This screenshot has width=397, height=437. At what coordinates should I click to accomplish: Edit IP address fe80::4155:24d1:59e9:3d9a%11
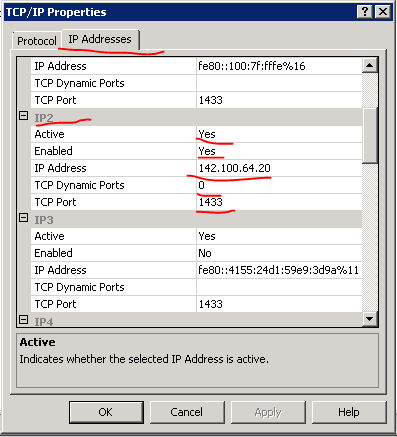tap(279, 270)
